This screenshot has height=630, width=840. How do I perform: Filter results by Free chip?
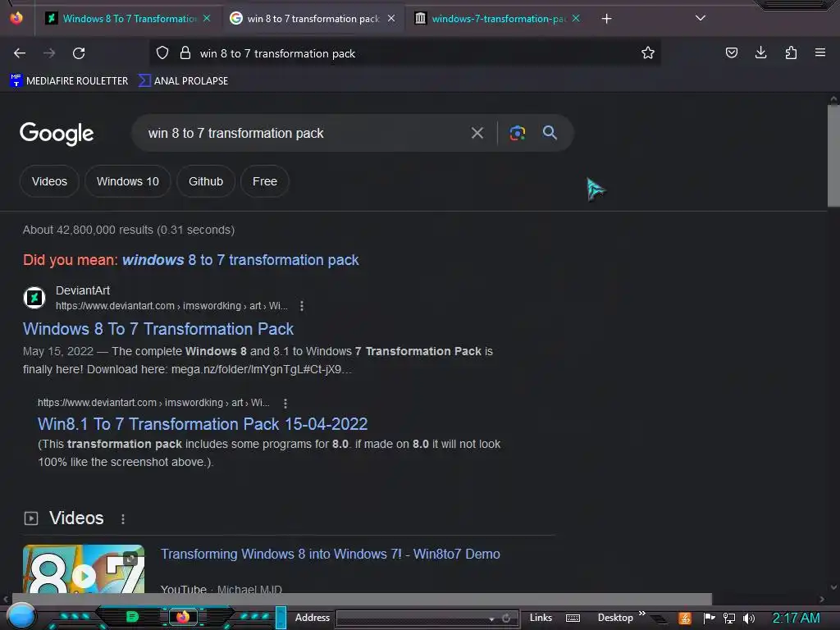(x=265, y=181)
